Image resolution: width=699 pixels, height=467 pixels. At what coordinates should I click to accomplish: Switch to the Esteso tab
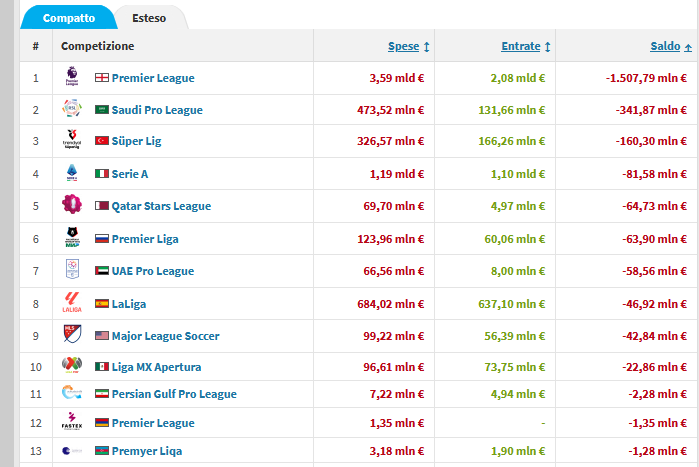[149, 18]
